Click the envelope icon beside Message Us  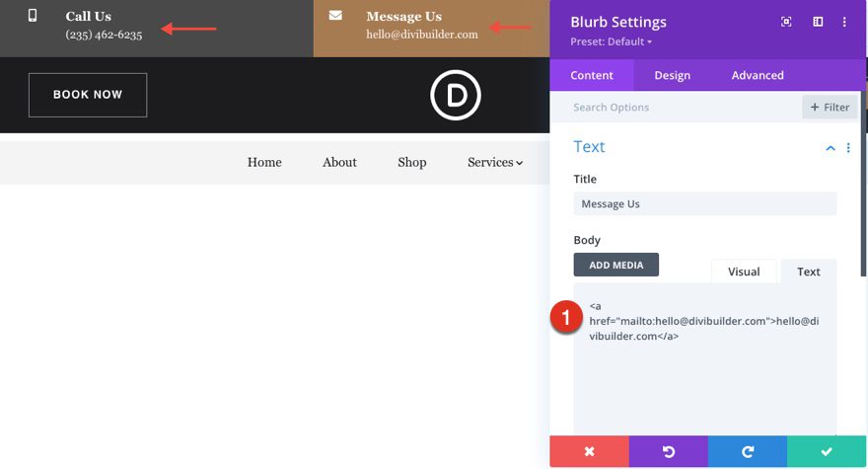click(335, 16)
